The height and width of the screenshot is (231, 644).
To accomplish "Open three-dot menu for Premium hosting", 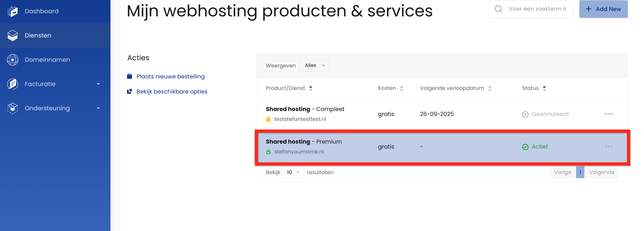I will click(x=609, y=147).
